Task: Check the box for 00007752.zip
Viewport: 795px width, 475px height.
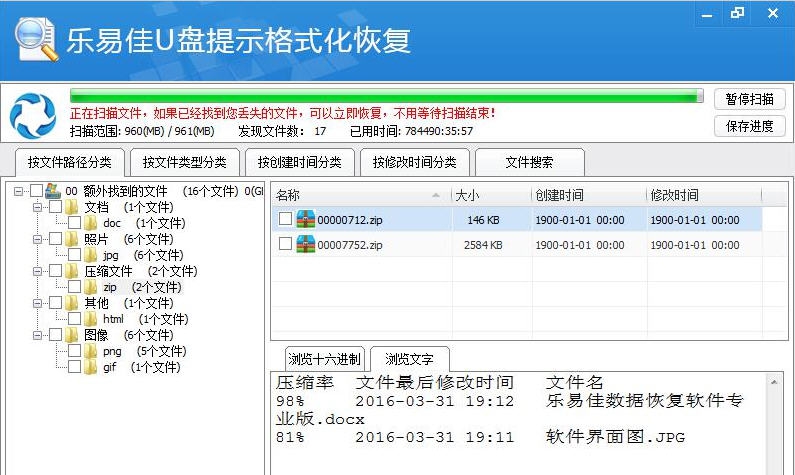Action: [285, 244]
